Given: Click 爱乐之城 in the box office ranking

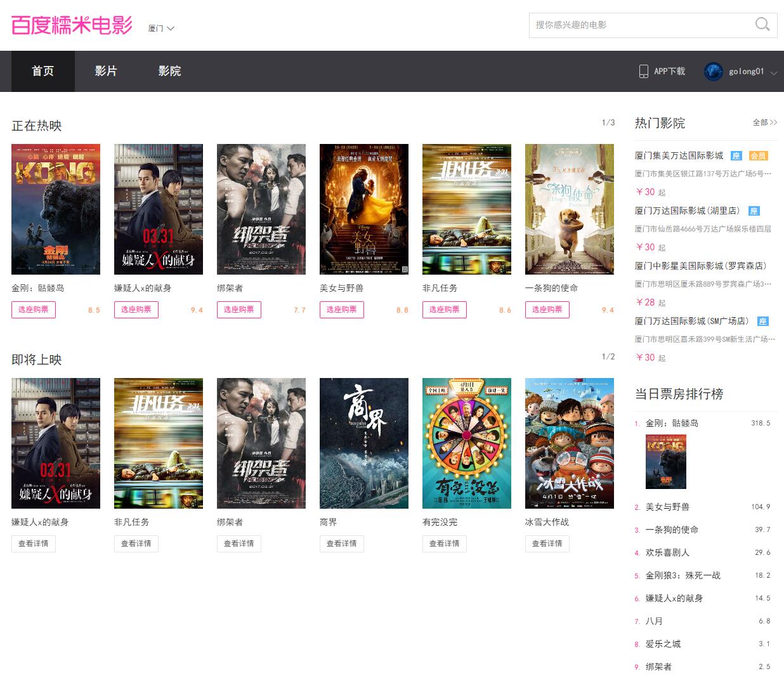Looking at the screenshot, I should pos(663,644).
